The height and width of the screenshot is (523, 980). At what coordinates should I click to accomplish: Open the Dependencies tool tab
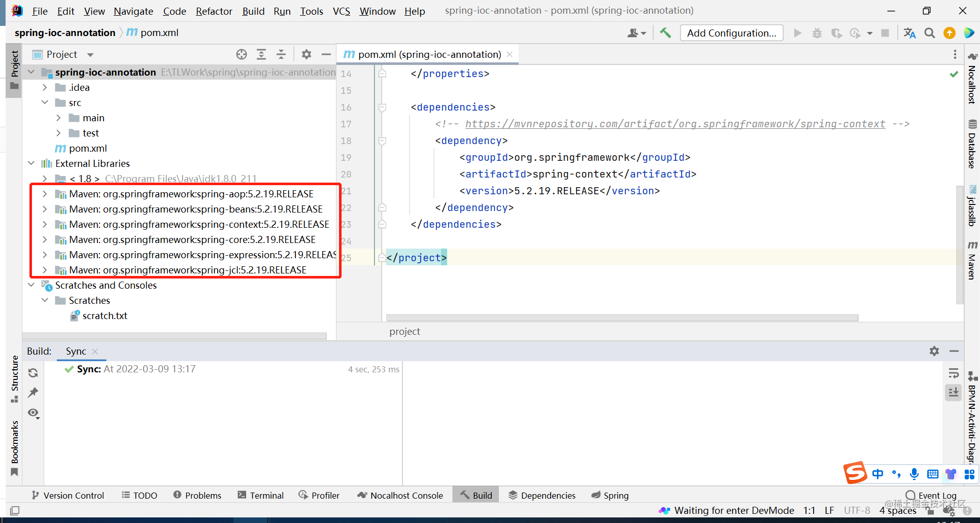[542, 495]
